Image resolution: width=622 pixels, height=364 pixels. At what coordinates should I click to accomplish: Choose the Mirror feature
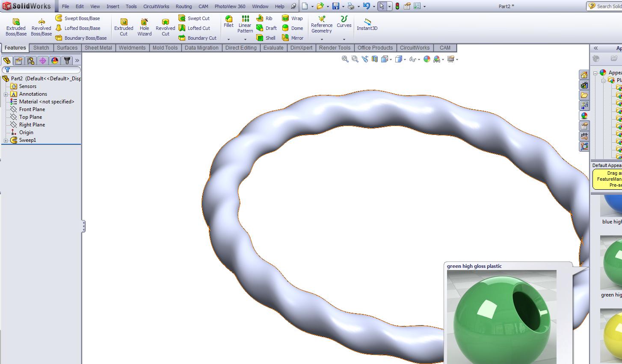coord(293,38)
